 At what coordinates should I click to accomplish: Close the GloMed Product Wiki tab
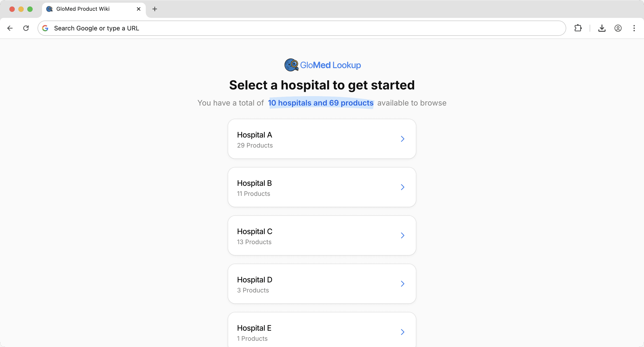coord(138,9)
